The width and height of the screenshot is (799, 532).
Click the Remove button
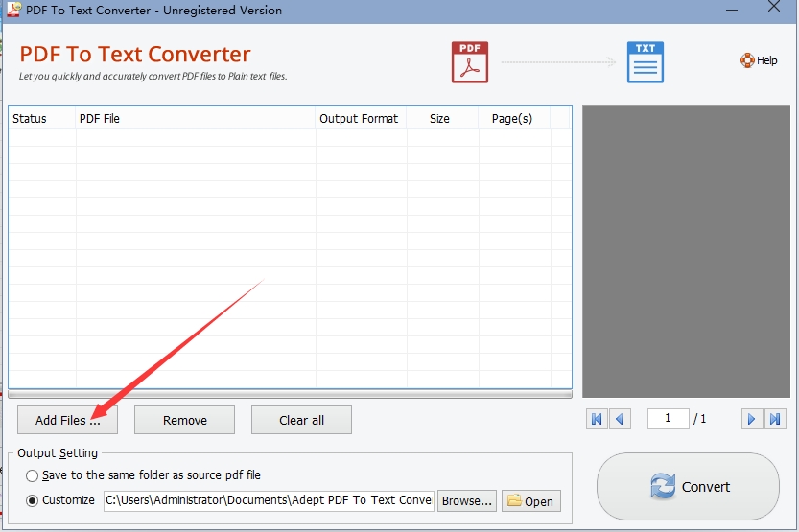(184, 420)
